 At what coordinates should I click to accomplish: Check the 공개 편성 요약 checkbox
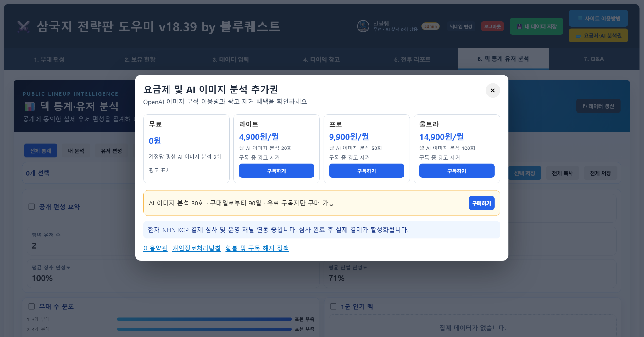click(x=31, y=206)
